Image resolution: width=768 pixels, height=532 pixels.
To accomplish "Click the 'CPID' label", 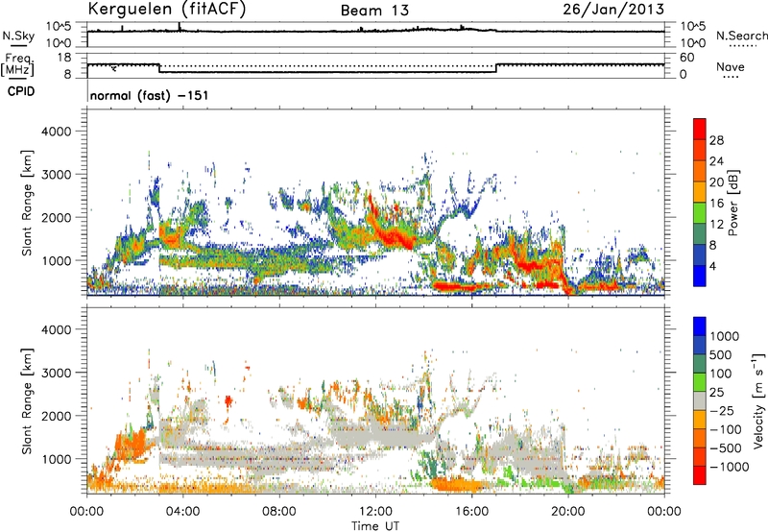I will 21,91.
